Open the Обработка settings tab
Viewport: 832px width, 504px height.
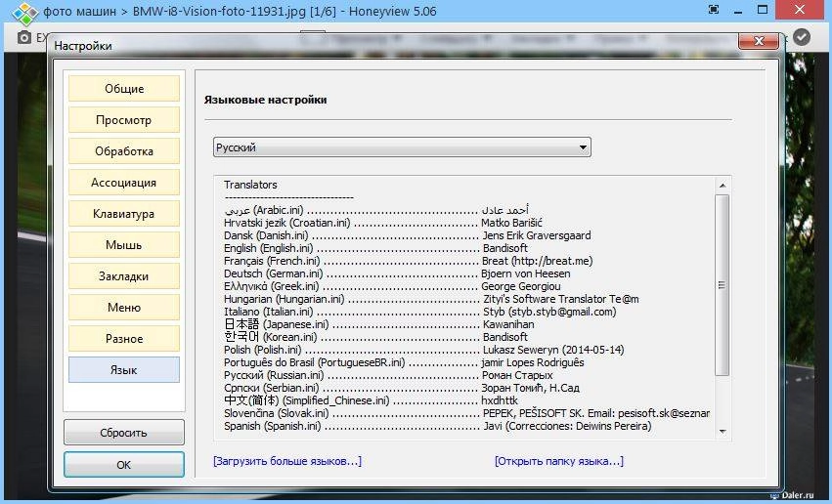click(124, 151)
